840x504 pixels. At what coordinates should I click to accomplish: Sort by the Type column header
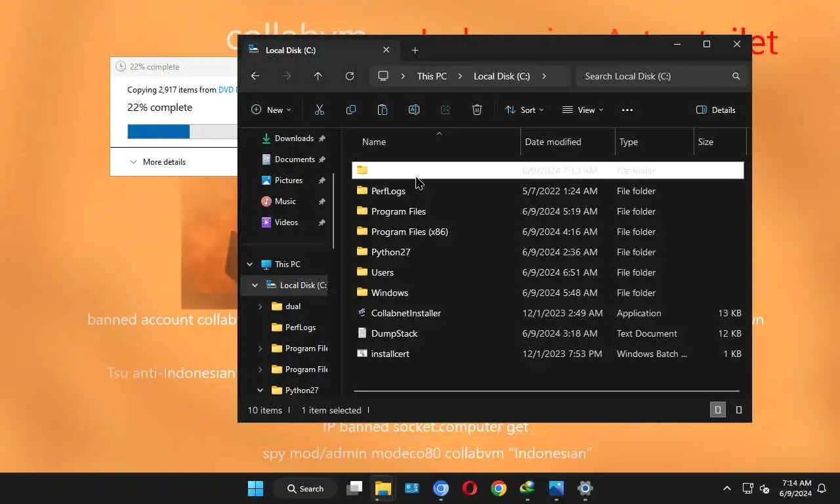click(654, 142)
